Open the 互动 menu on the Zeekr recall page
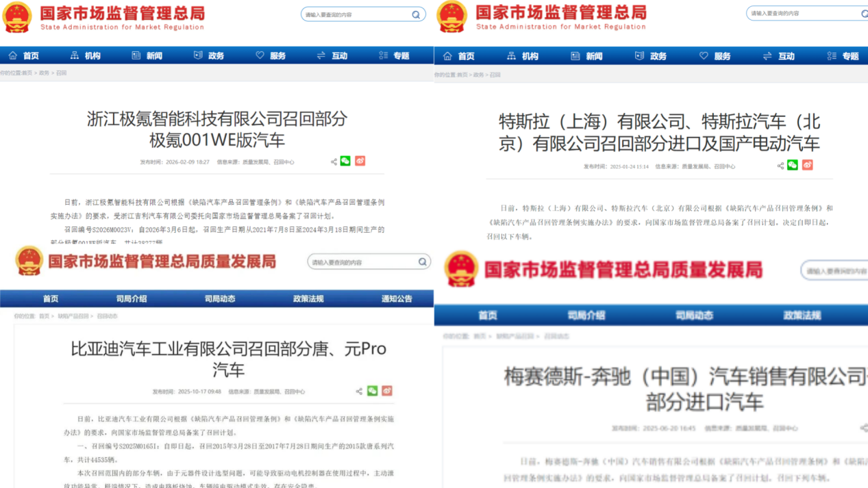 point(332,55)
